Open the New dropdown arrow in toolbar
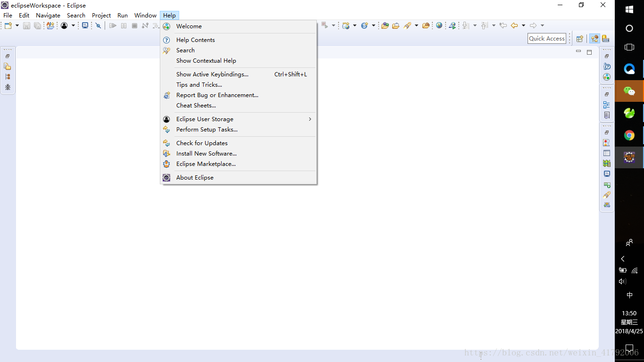 17,25
